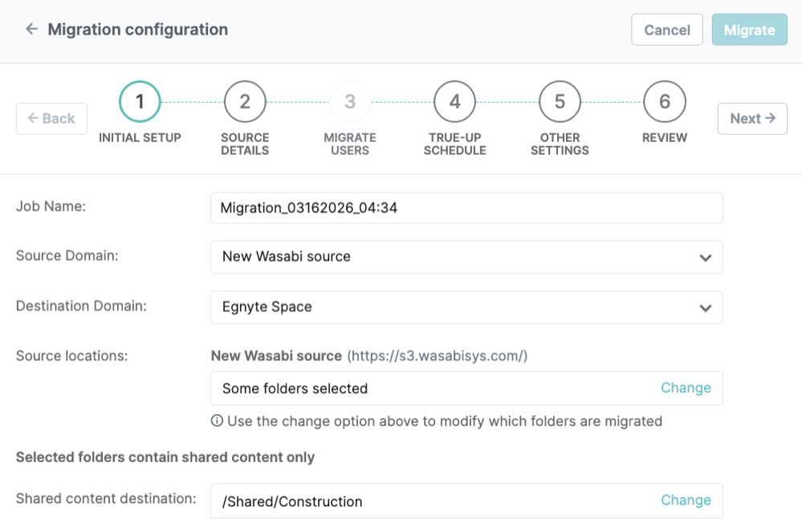Image resolution: width=802 pixels, height=532 pixels.
Task: Go to the Other Settings step
Action: [x=559, y=102]
